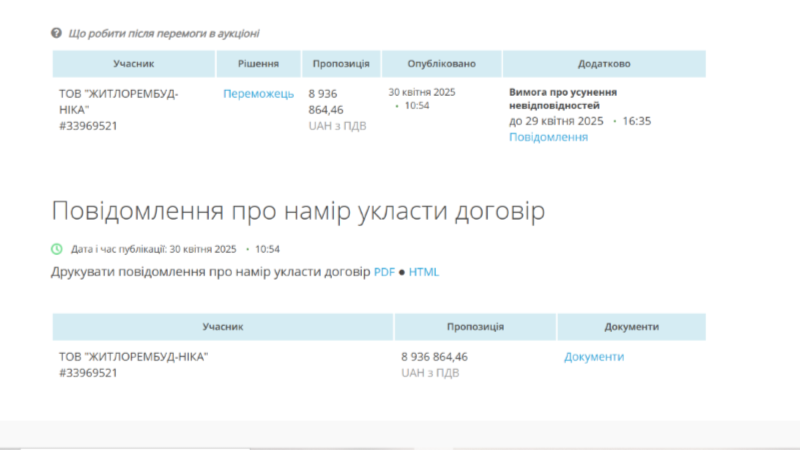This screenshot has width=800, height=450.
Task: Select the Учасник header in first table
Action: (x=134, y=64)
